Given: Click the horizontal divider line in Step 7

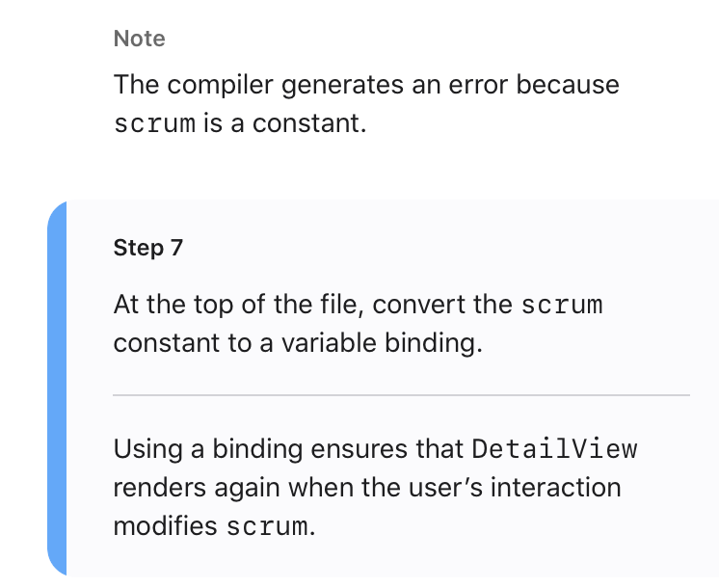Looking at the screenshot, I should [x=401, y=395].
